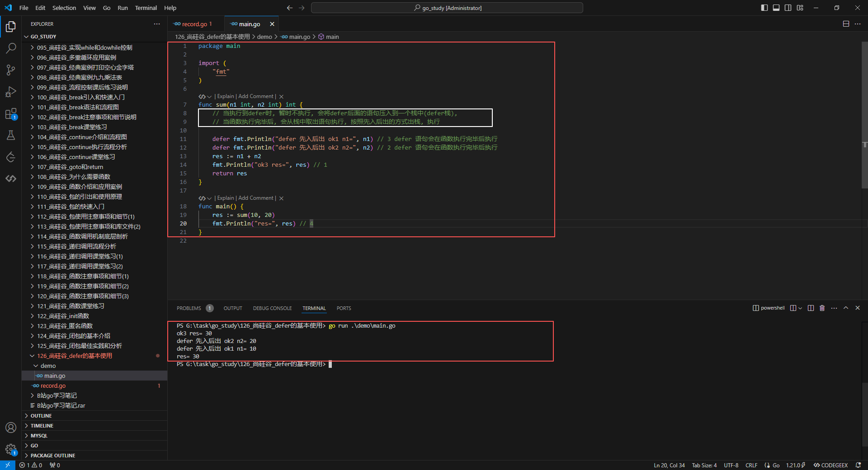
Task: Open CODEGEEX status bar item
Action: 831,465
